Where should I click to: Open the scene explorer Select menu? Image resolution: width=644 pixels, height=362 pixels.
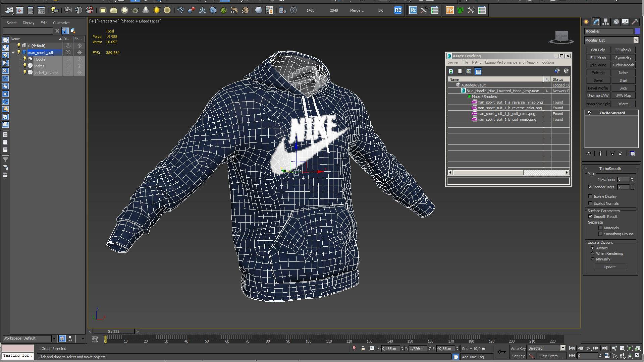pos(12,23)
